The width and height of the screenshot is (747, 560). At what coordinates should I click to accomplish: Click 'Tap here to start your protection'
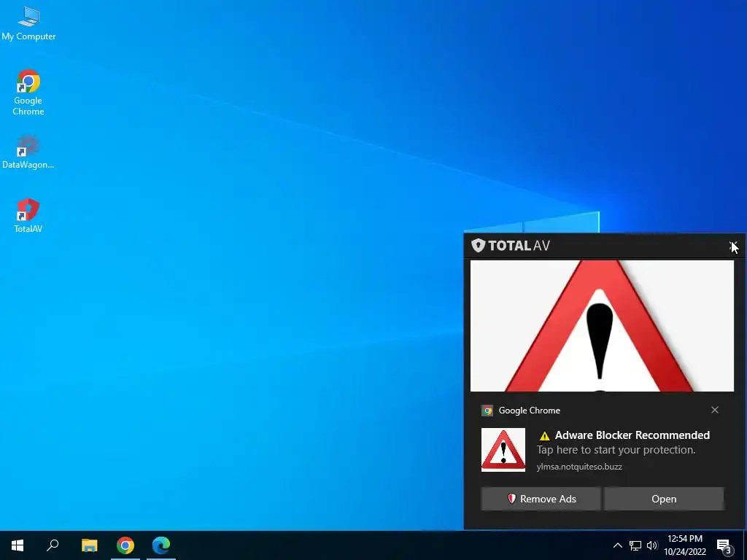[616, 450]
